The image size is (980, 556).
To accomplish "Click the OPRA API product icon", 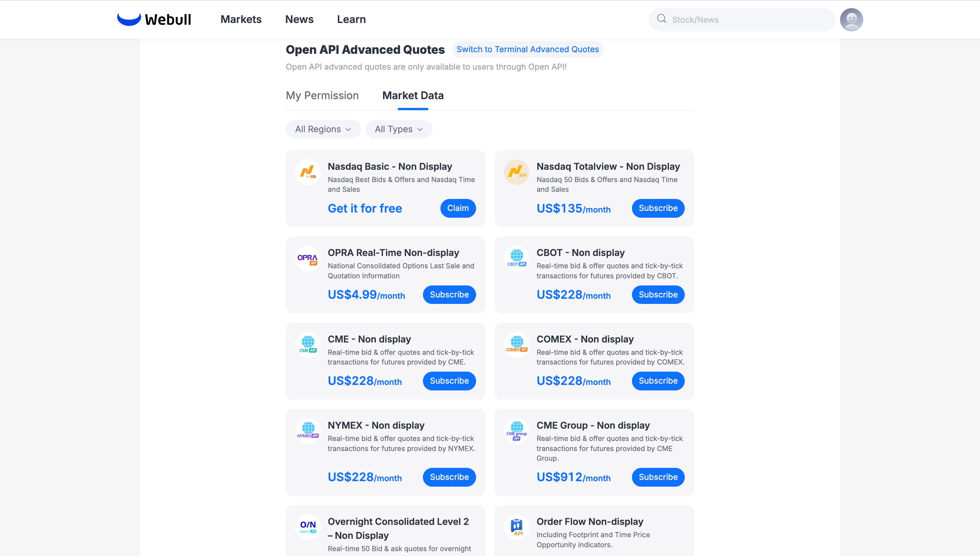I will [308, 259].
